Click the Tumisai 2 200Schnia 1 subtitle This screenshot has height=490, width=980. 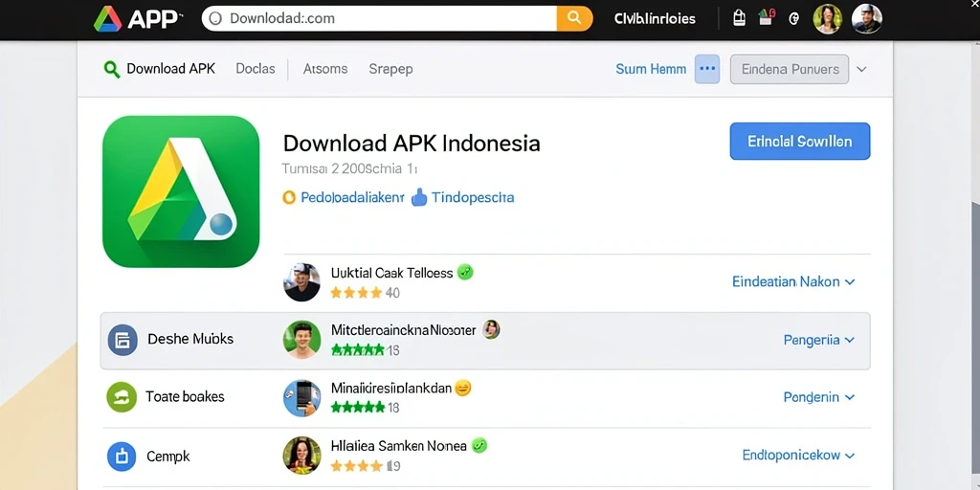349,168
